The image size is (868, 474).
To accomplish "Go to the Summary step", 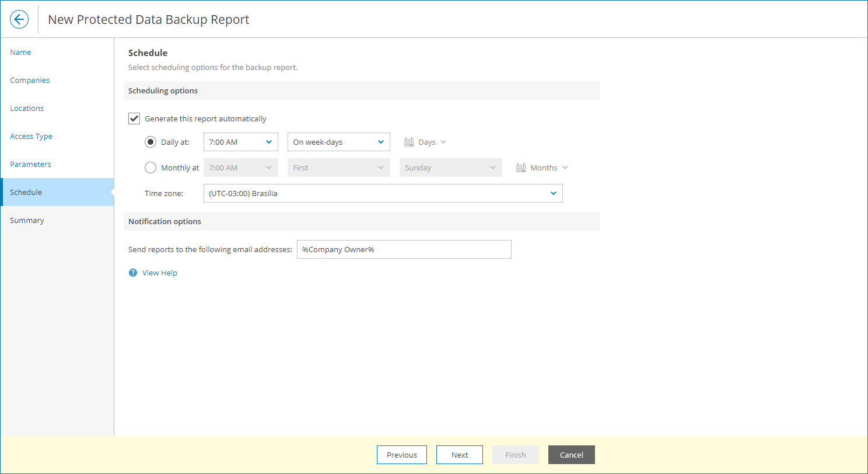I will coord(27,220).
